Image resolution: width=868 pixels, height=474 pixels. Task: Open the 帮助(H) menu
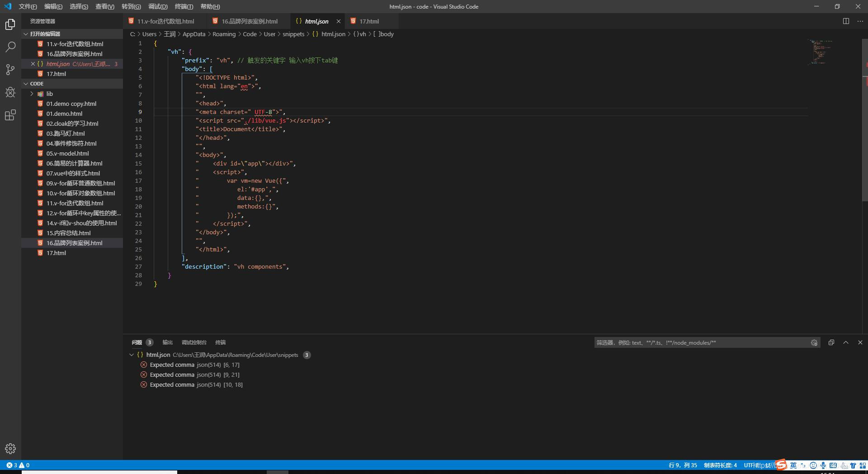pyautogui.click(x=210, y=6)
